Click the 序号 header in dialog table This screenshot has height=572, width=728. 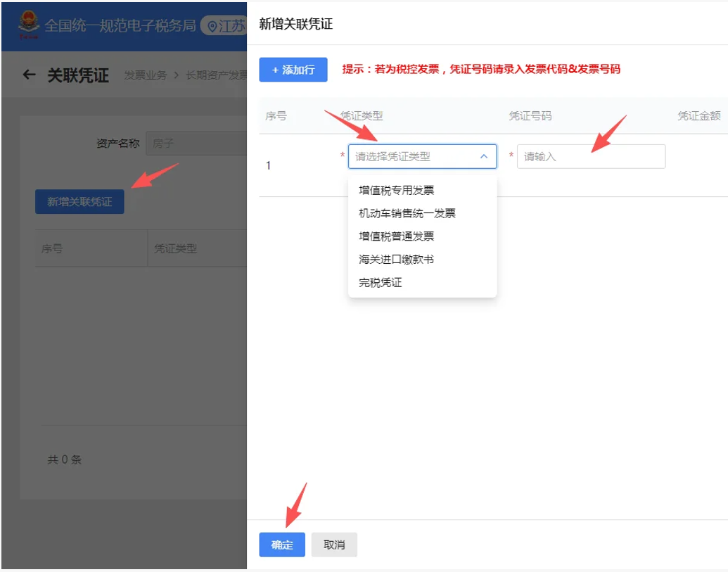276,115
